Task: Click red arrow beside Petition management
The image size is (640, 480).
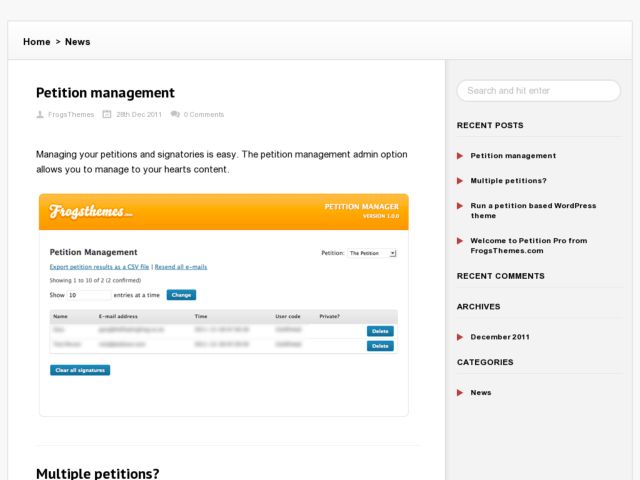Action: point(460,156)
